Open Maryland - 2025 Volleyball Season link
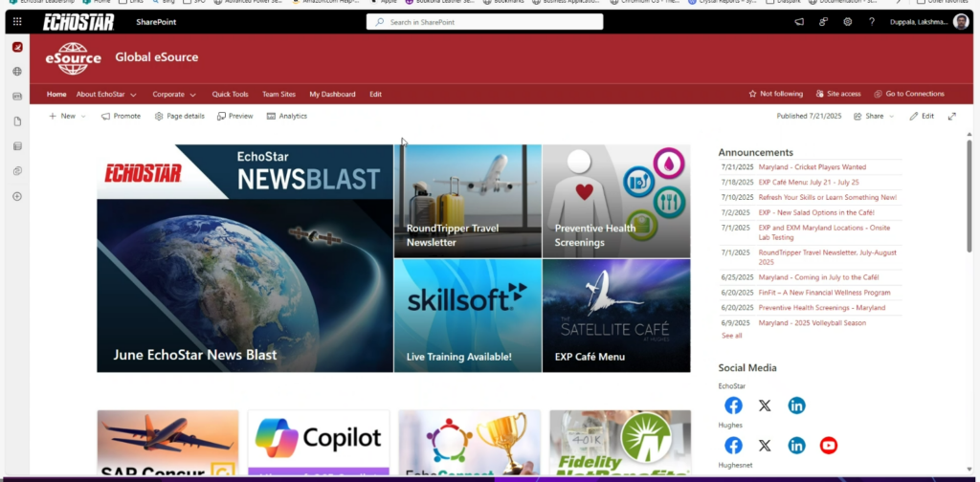Screen dimensions: 980x482 click(812, 323)
